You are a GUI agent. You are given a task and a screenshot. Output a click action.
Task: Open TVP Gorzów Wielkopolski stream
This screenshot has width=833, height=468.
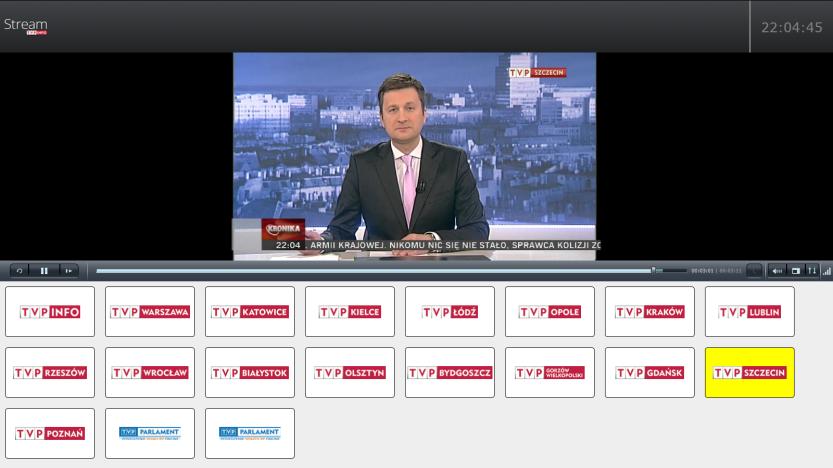point(550,372)
